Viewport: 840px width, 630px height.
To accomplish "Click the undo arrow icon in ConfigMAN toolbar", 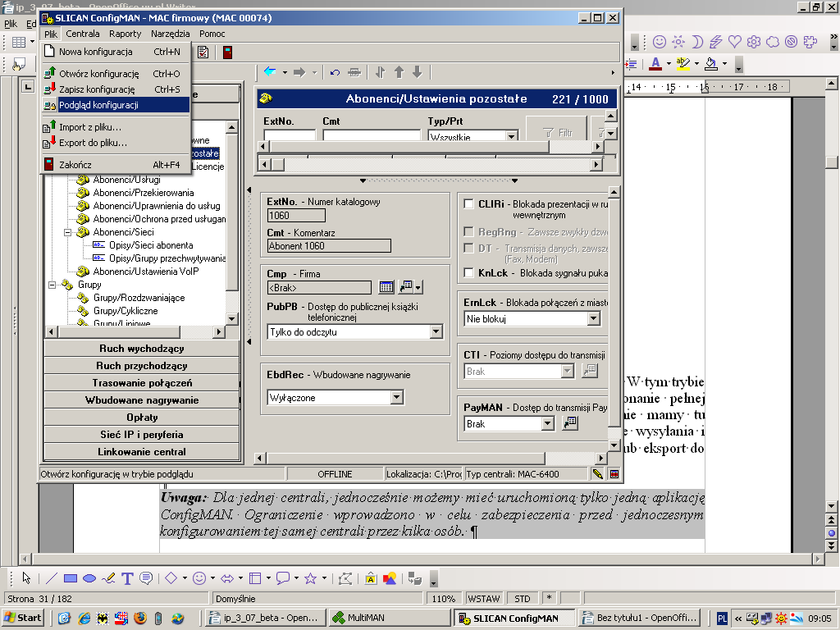I will point(335,72).
